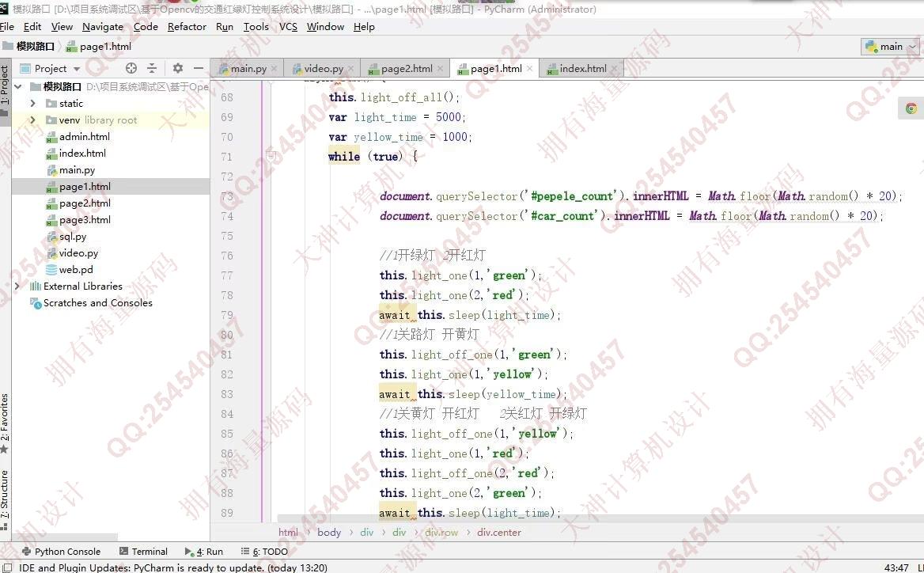The width and height of the screenshot is (924, 573).
Task: Open the Run menu
Action: click(225, 27)
